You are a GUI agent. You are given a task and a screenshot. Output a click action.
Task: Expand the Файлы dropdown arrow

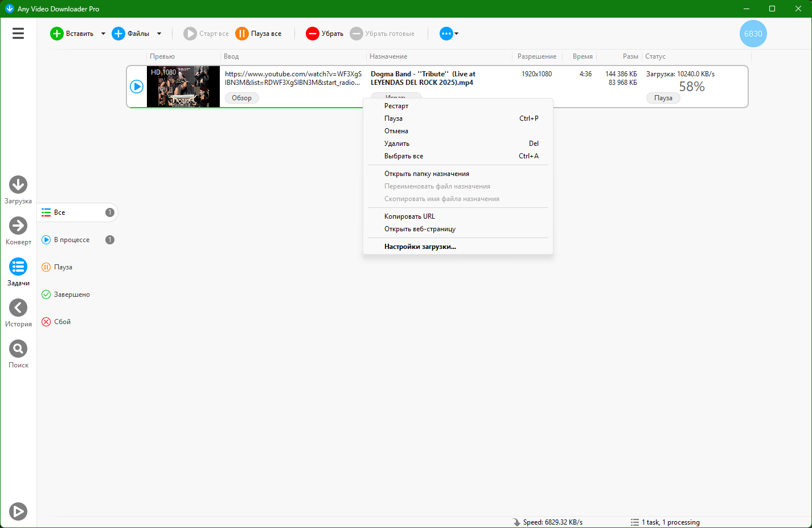pyautogui.click(x=159, y=34)
